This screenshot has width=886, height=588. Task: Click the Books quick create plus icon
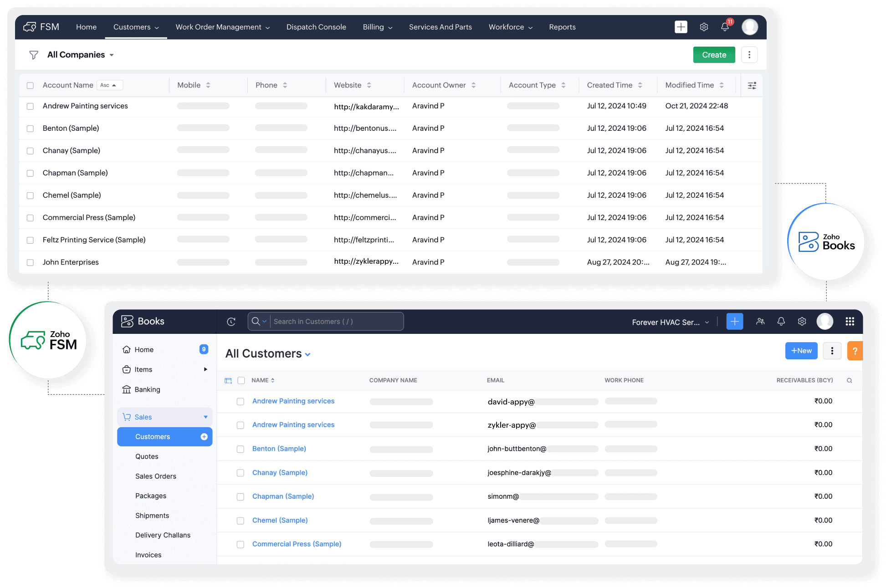point(735,322)
